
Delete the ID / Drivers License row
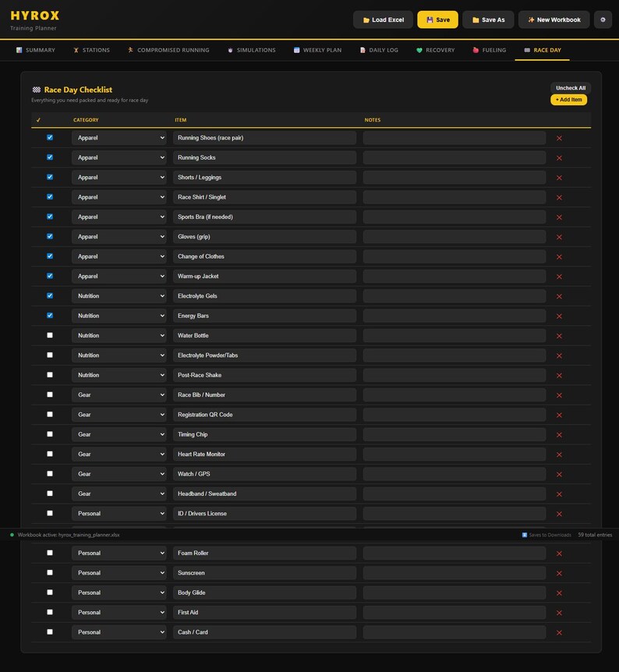pos(559,514)
